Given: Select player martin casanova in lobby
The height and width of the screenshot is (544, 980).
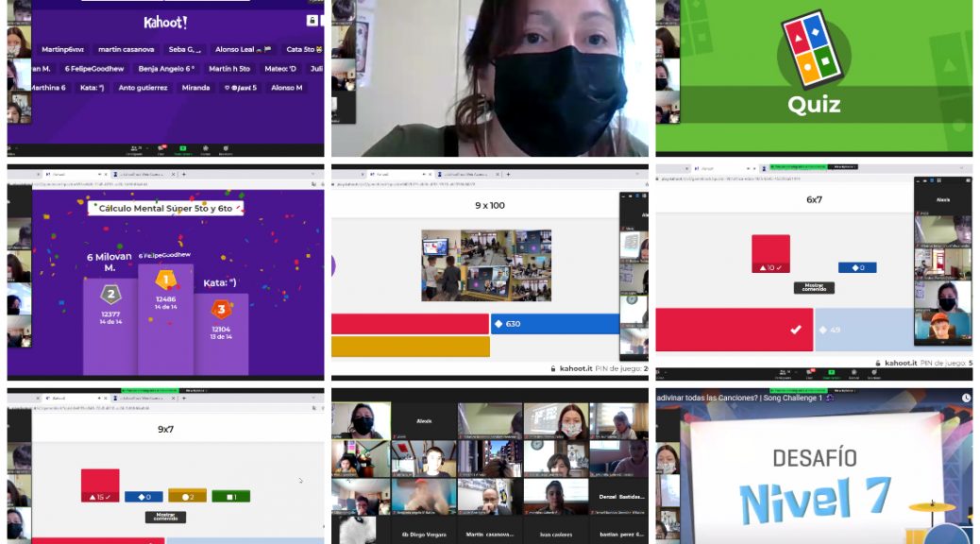Looking at the screenshot, I should (x=126, y=49).
